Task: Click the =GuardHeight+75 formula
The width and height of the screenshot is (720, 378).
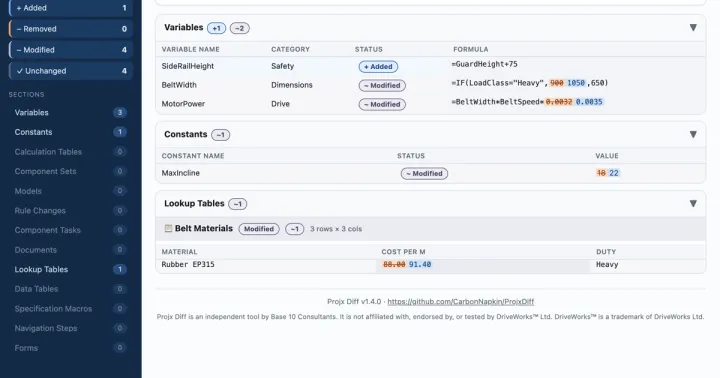Action: (x=484, y=64)
